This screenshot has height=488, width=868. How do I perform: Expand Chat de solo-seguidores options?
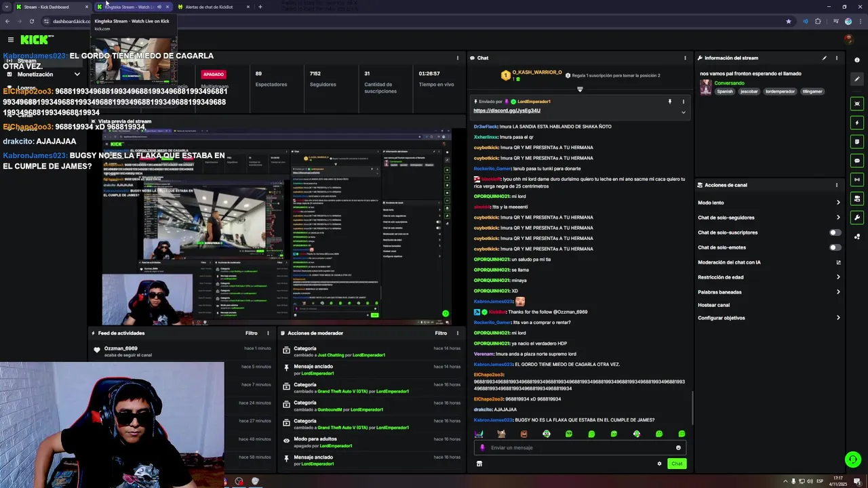[838, 218]
